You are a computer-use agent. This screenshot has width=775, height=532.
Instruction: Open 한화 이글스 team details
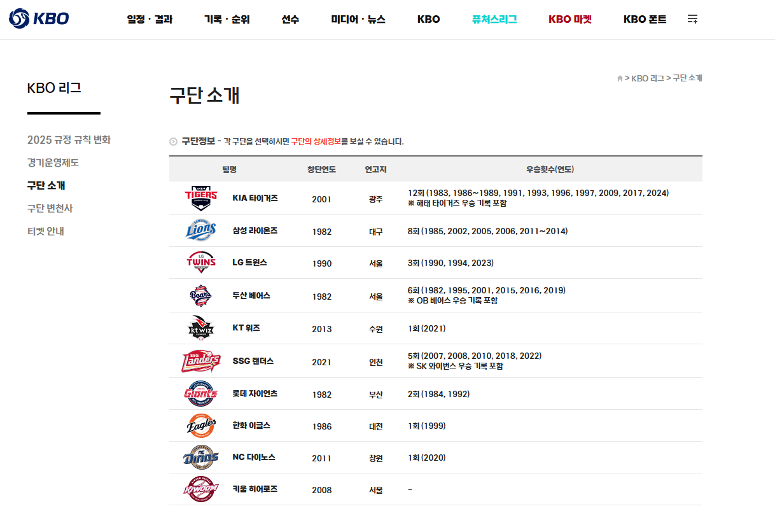click(251, 425)
